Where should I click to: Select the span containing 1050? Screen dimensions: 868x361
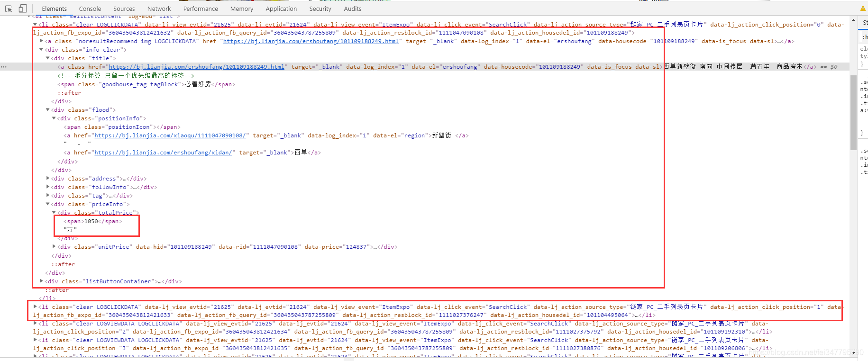coord(93,221)
